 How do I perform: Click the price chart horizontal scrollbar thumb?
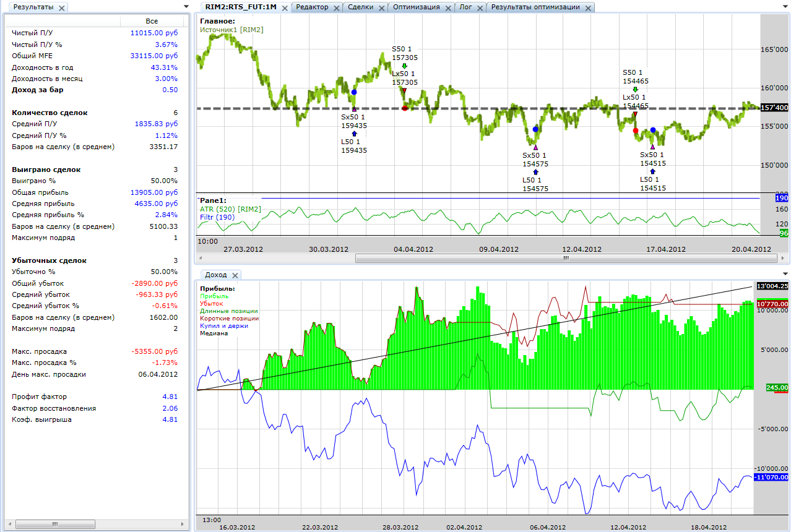tap(564, 259)
